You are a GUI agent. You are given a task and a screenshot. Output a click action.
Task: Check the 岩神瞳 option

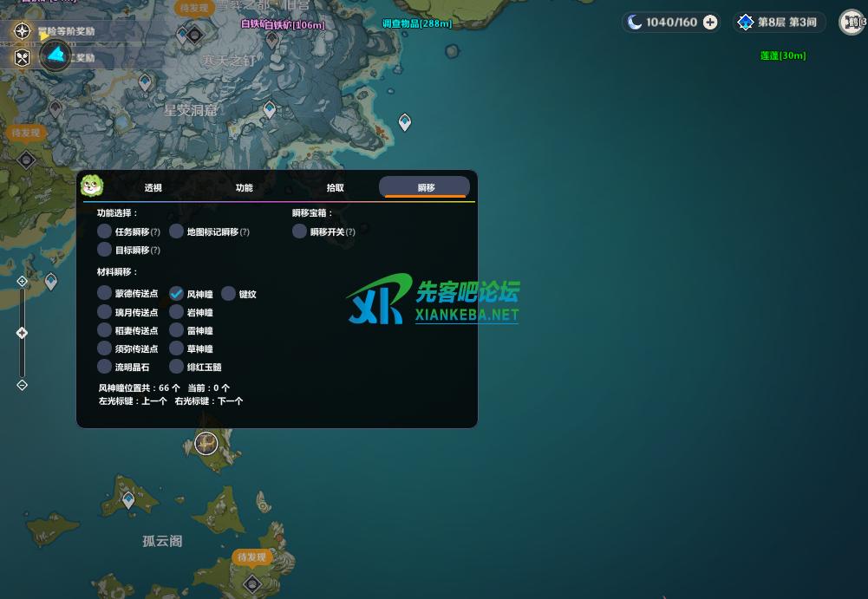[177, 312]
